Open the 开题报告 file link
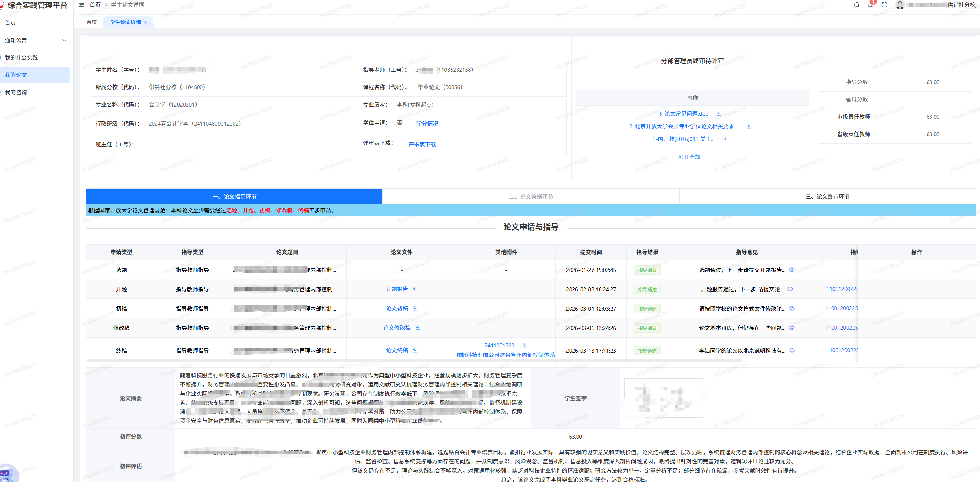This screenshot has width=980, height=482. click(x=397, y=289)
